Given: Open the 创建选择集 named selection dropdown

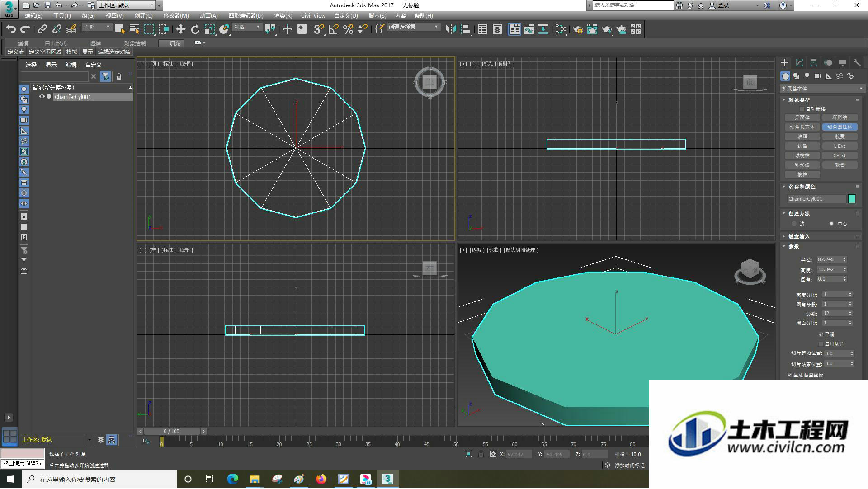Looking at the screenshot, I should click(x=413, y=27).
